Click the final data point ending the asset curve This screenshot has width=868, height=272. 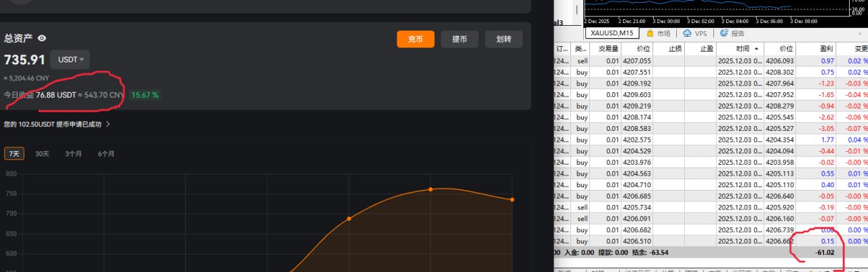[x=512, y=199]
